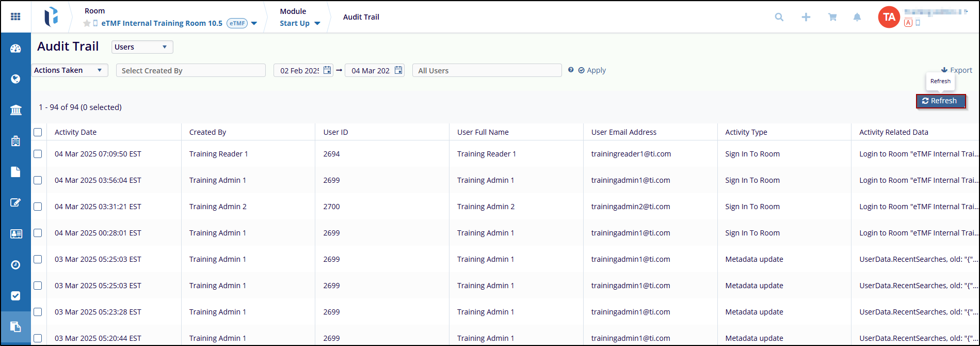Click the search magnifier icon
This screenshot has width=980, height=346.
pos(779,17)
